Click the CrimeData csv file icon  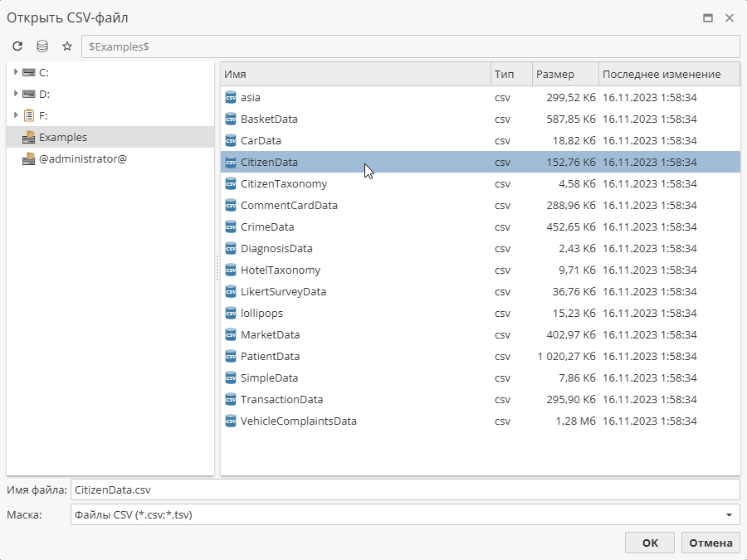pyautogui.click(x=231, y=226)
